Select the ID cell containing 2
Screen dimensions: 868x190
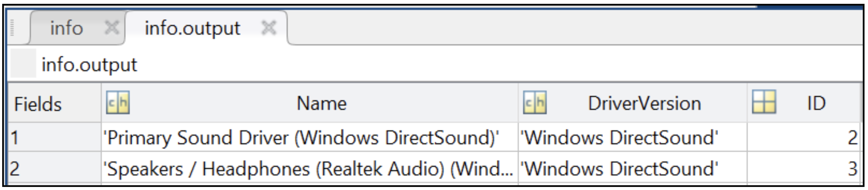(804, 138)
